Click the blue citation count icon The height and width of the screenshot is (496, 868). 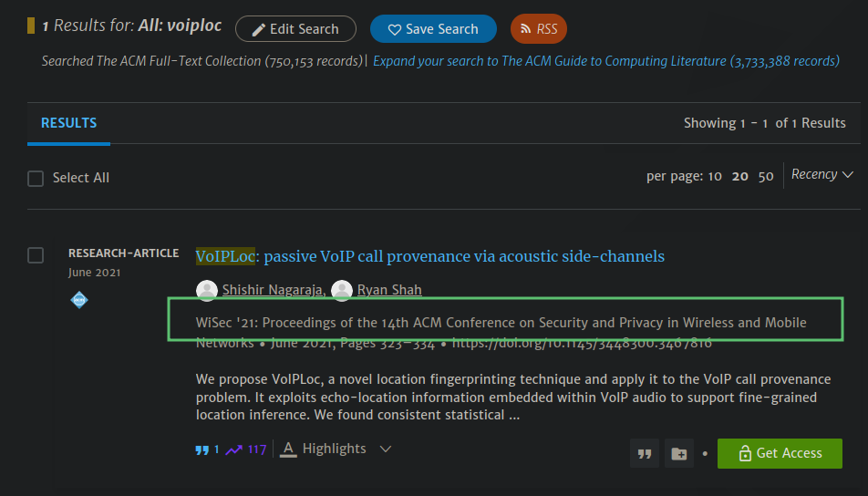coord(201,449)
